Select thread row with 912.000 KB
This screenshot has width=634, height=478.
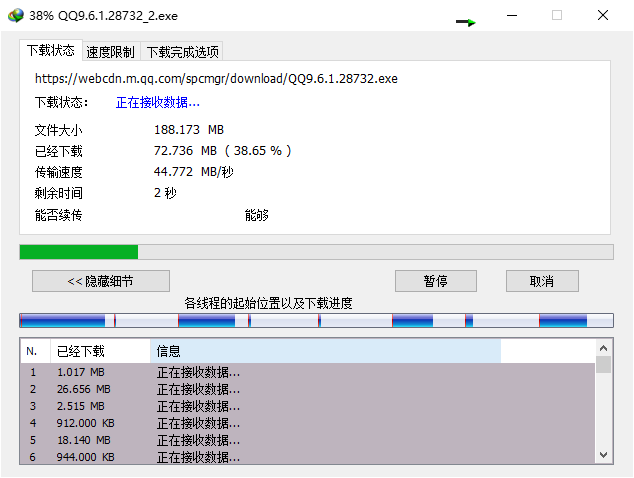pyautogui.click(x=308, y=423)
